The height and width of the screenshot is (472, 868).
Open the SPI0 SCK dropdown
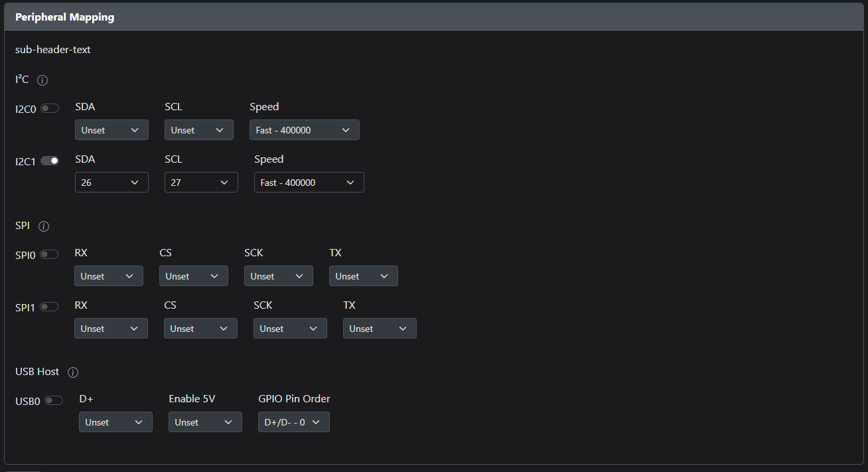click(x=279, y=276)
